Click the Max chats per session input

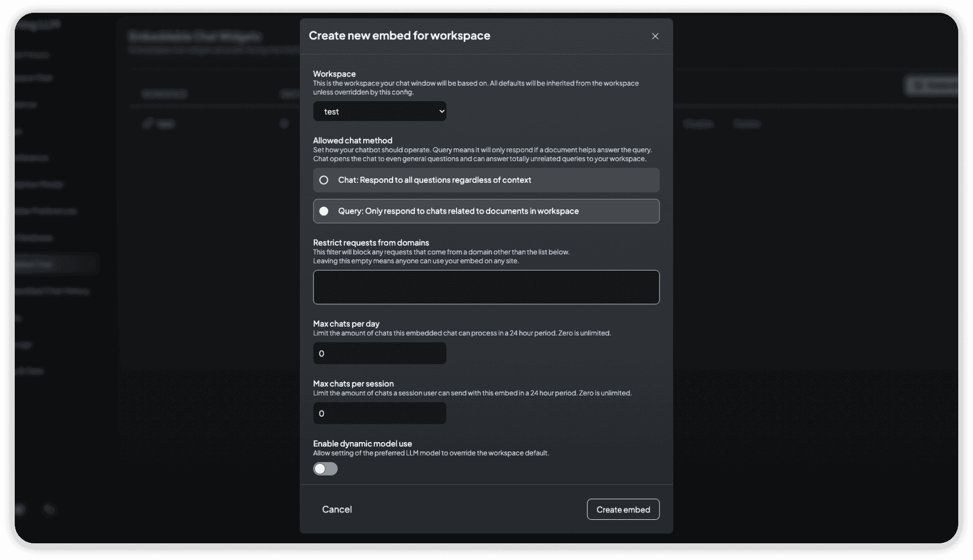(x=379, y=413)
